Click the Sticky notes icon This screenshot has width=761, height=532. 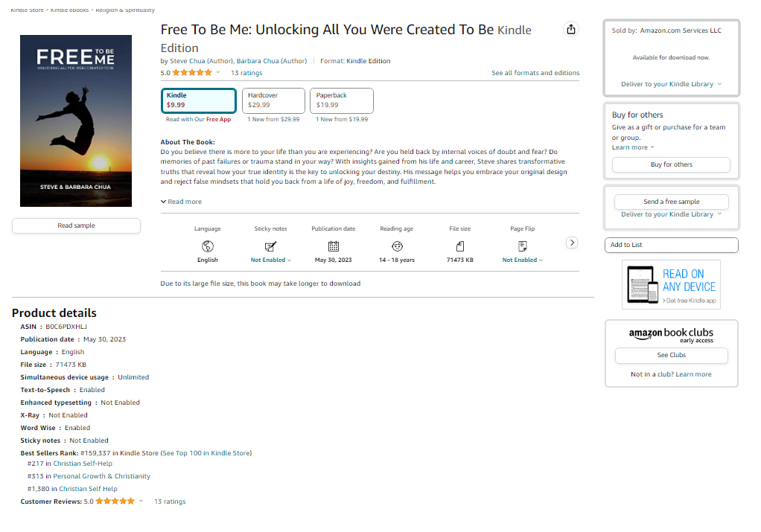[x=270, y=246]
